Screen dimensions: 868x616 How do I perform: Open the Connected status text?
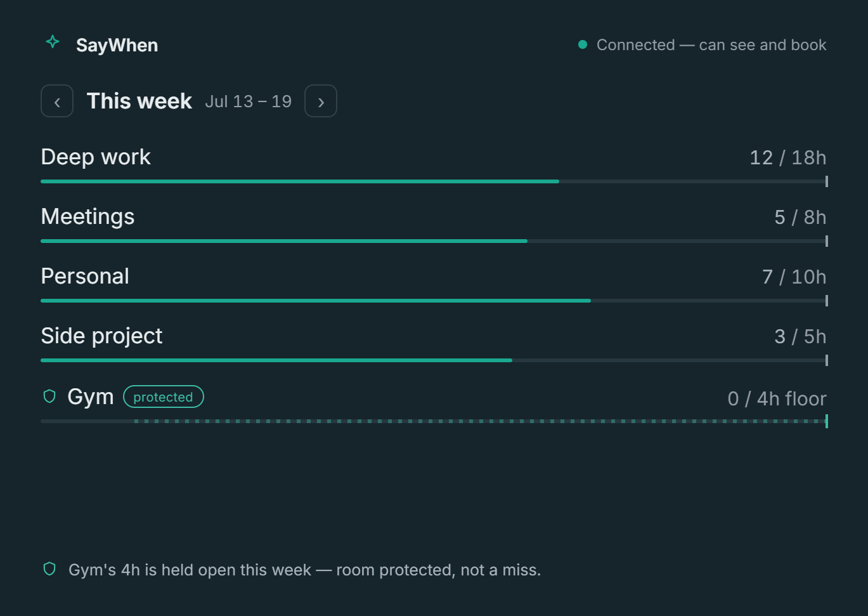pos(711,45)
